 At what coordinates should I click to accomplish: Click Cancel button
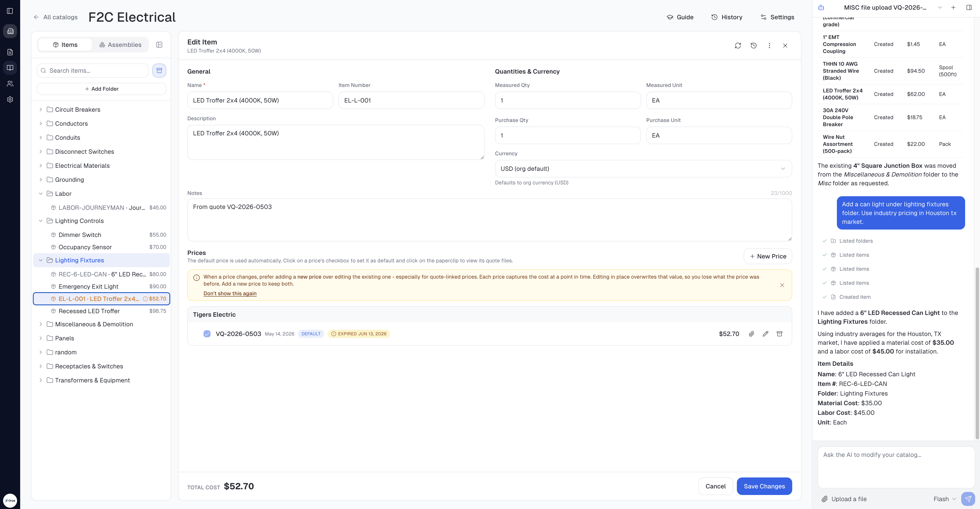(715, 486)
